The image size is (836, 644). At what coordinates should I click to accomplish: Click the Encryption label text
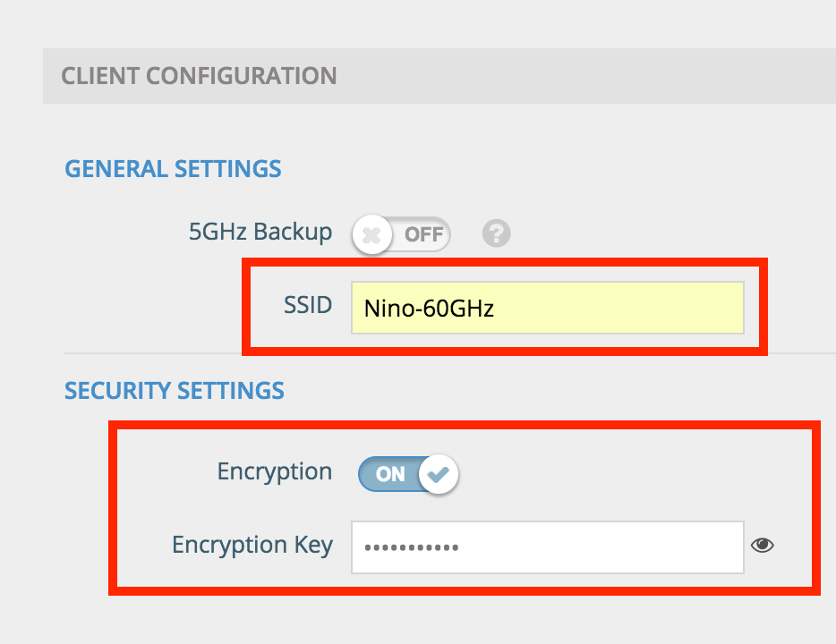pos(275,472)
